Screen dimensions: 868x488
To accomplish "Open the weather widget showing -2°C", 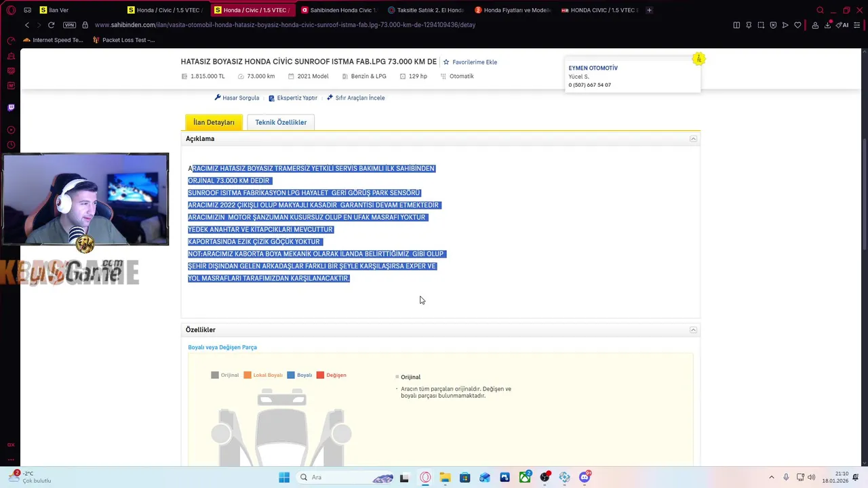I will point(31,477).
